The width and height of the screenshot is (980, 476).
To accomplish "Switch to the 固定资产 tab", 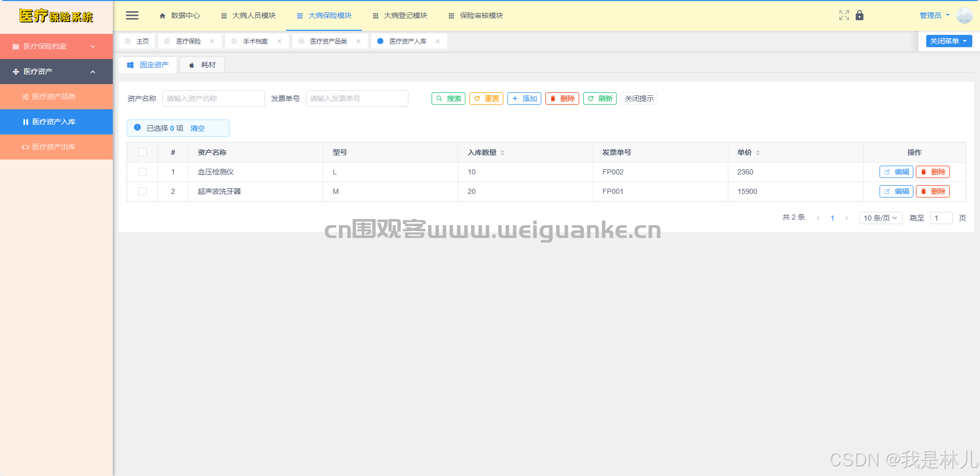I will tap(148, 65).
